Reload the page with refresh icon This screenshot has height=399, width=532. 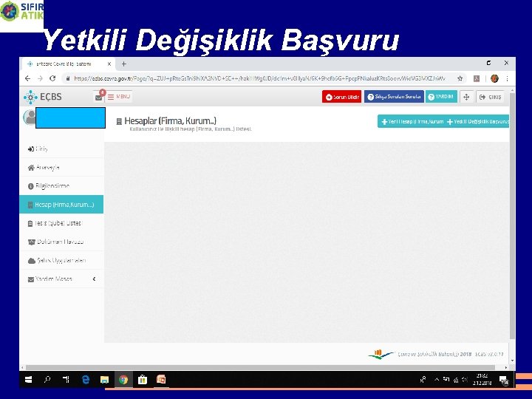click(x=52, y=78)
